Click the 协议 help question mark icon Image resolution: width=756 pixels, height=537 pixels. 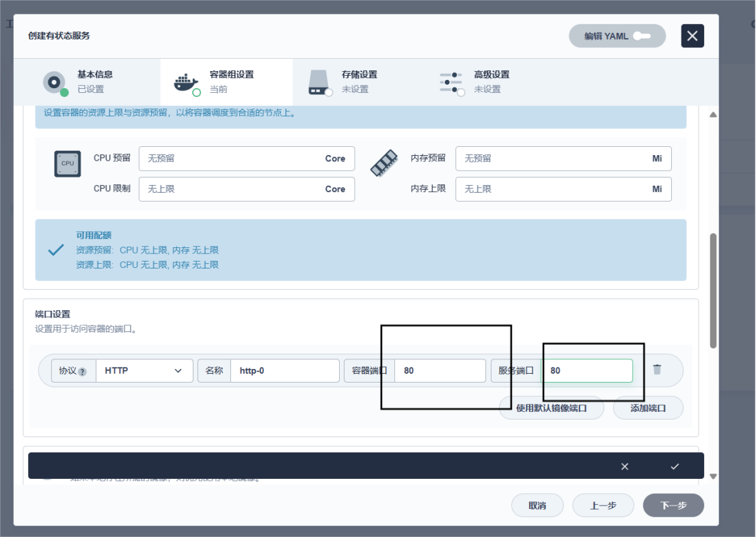[x=83, y=372]
